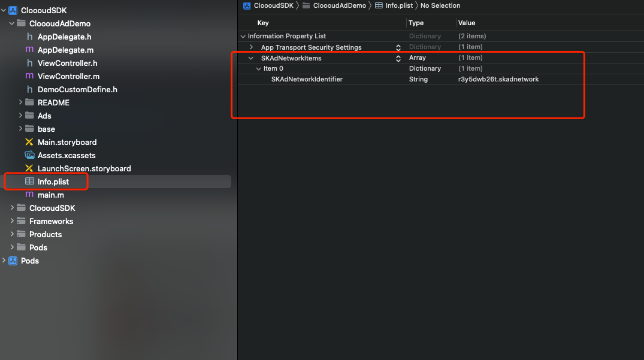Click the CloooudSDK project icon in breadcrumb bar
Image resolution: width=644 pixels, height=360 pixels.
pyautogui.click(x=247, y=5)
